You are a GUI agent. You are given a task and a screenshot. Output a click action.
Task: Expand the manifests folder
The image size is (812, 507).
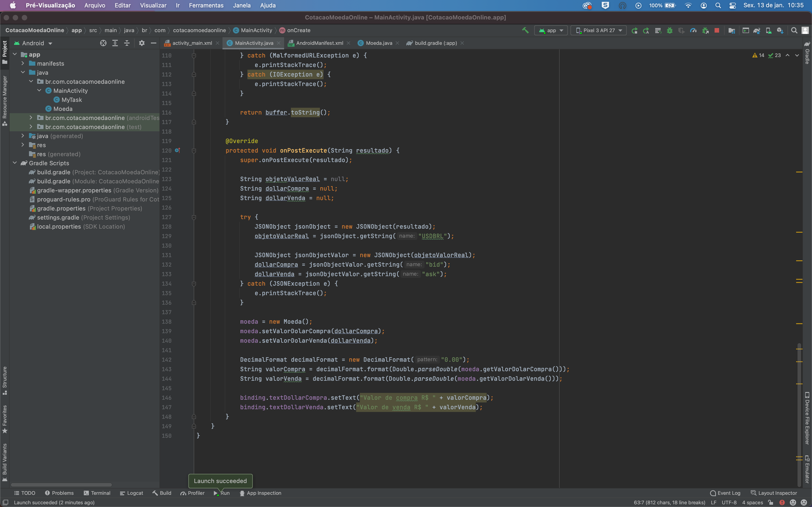(23, 63)
